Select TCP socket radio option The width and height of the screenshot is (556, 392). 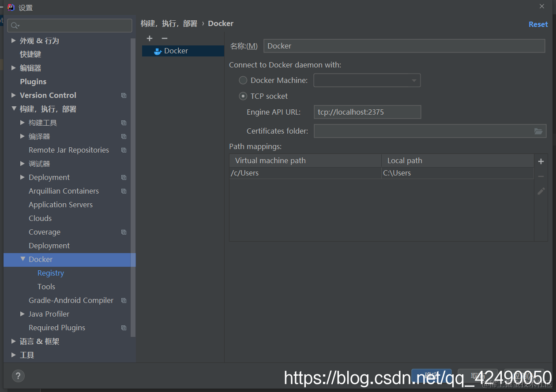pyautogui.click(x=243, y=96)
